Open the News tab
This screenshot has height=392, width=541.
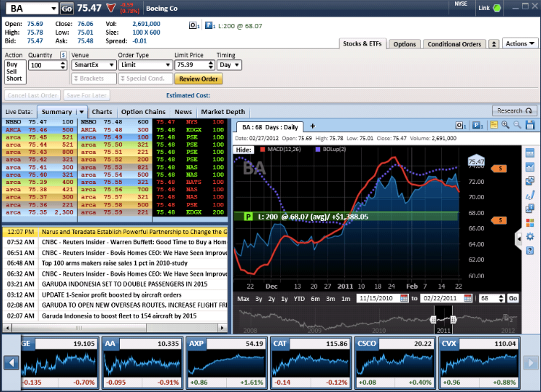click(x=183, y=112)
